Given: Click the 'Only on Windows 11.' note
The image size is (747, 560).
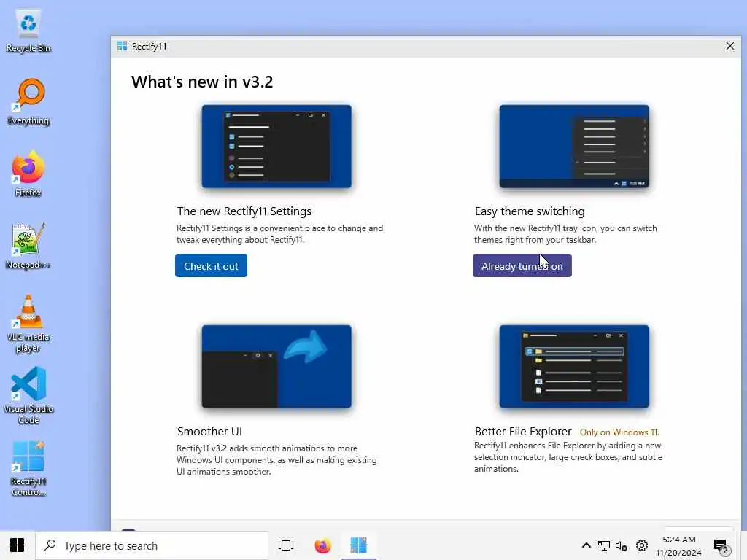Looking at the screenshot, I should (619, 432).
